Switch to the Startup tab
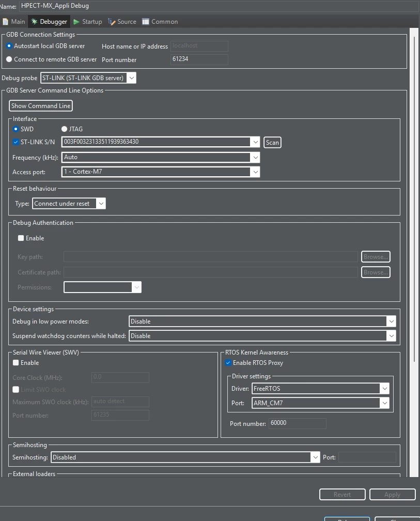The width and height of the screenshot is (420, 521). (x=88, y=22)
